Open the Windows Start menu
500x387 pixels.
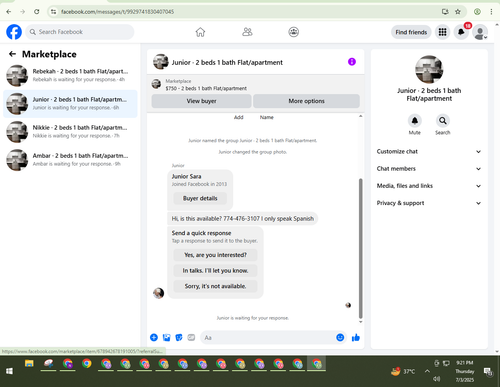tap(9, 371)
